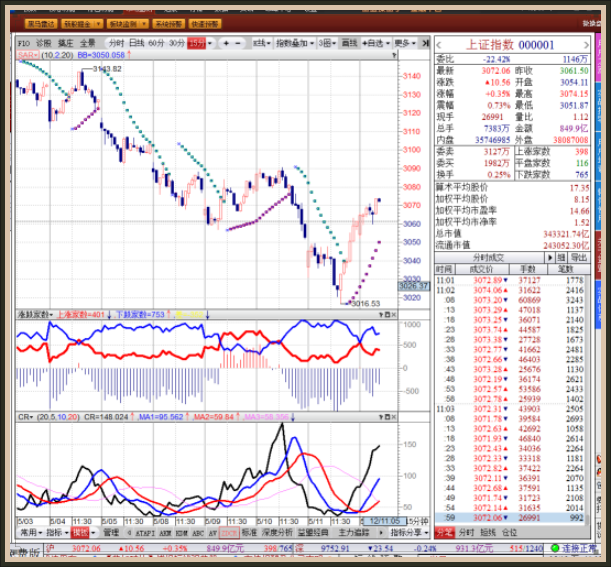Select KDM indicator tab
The height and width of the screenshot is (567, 611).
(x=181, y=533)
